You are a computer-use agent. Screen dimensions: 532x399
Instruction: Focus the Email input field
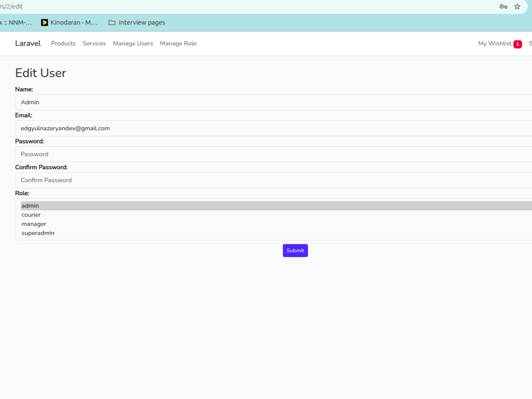point(273,128)
